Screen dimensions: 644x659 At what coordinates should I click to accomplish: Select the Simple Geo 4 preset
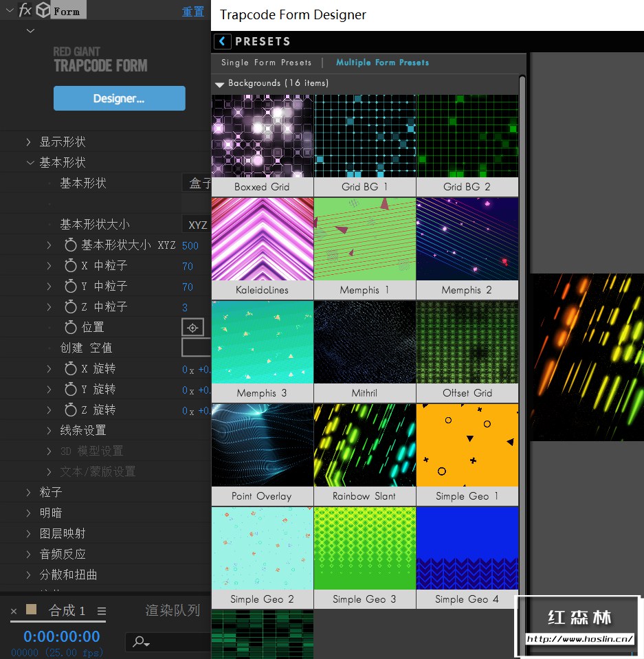(x=467, y=557)
